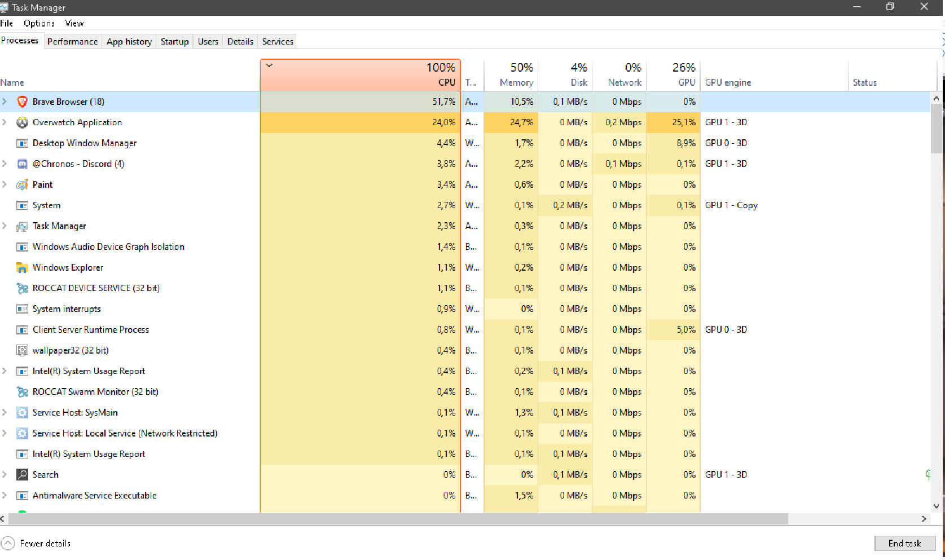
Task: Collapse view with Fewer details arrow
Action: (x=8, y=543)
